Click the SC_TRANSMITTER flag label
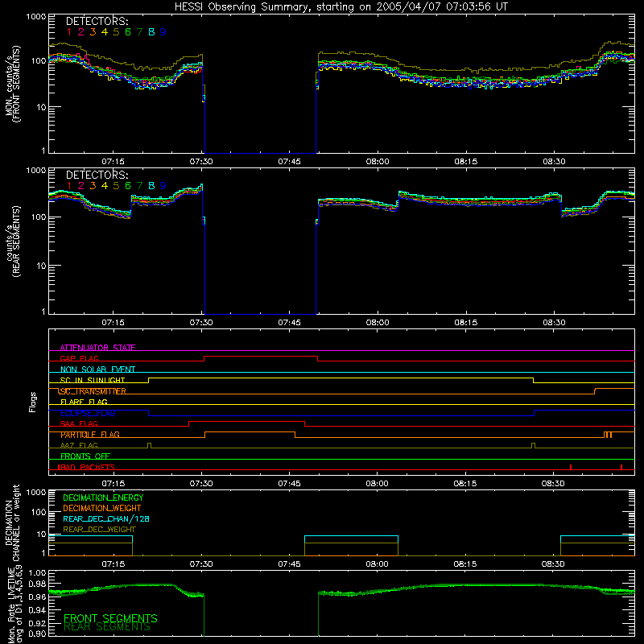This screenshot has width=644, height=644. pos(93,391)
